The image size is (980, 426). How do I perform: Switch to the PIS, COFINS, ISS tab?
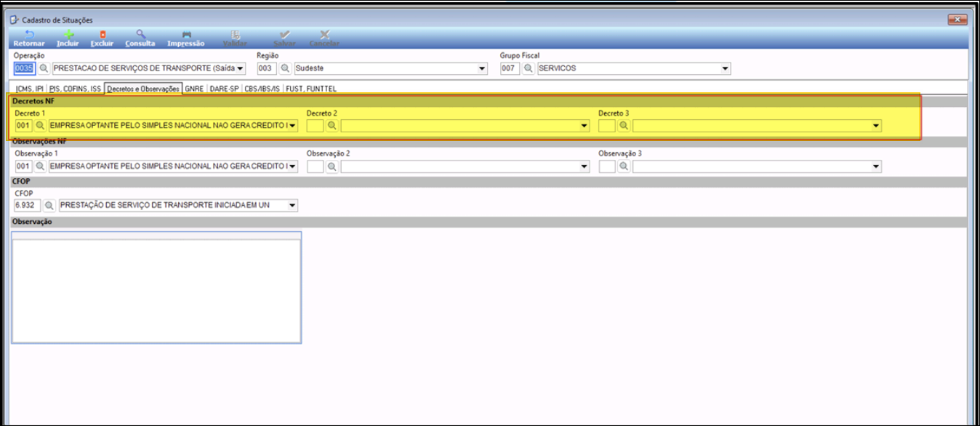click(75, 89)
